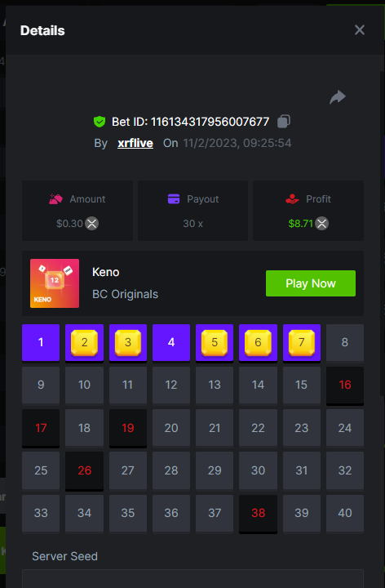The height and width of the screenshot is (588, 385).
Task: Click the Server Seed input field
Action: click(192, 579)
